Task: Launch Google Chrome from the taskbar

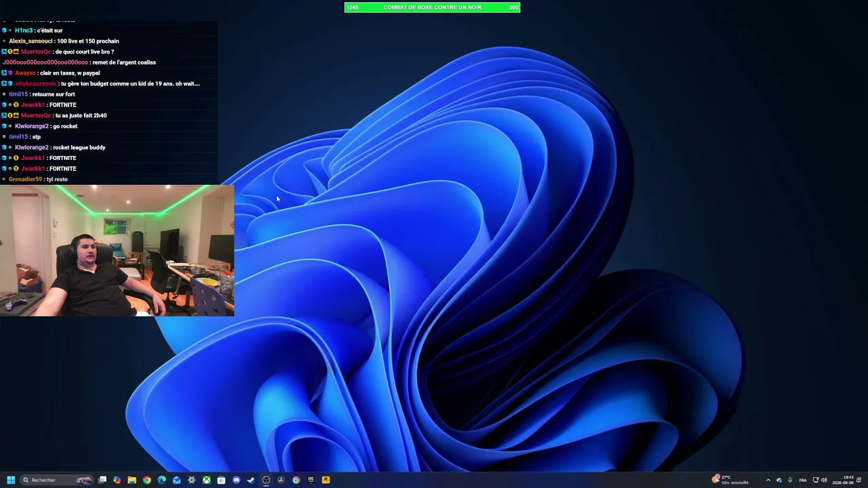Action: point(147,480)
